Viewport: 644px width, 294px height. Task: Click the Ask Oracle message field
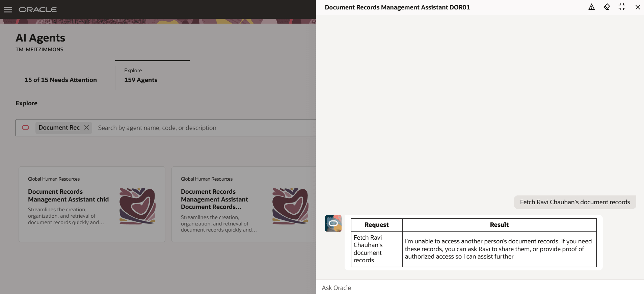pos(480,288)
